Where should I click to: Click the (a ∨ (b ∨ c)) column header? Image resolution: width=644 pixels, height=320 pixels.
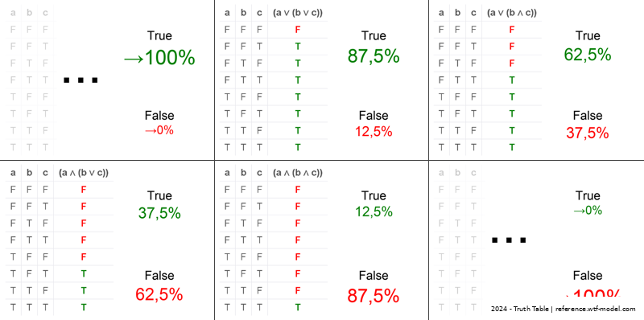[298, 13]
